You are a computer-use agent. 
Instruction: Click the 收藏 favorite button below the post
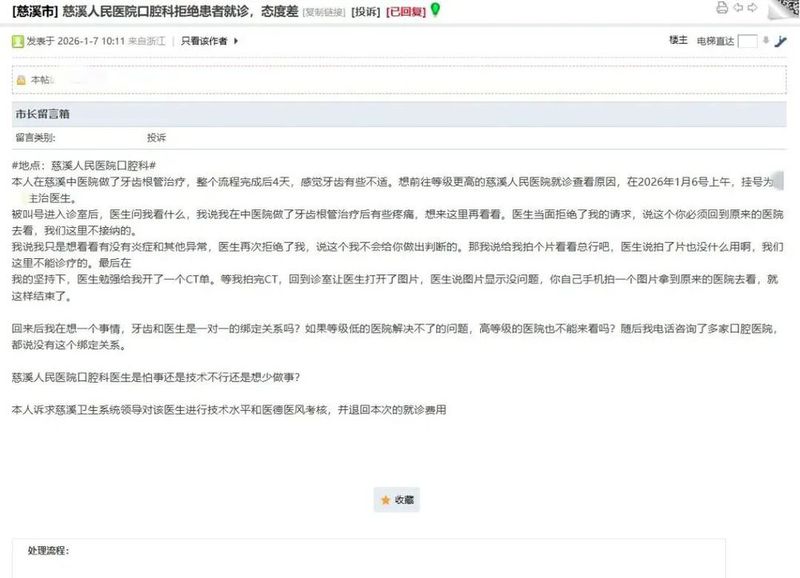pyautogui.click(x=395, y=500)
